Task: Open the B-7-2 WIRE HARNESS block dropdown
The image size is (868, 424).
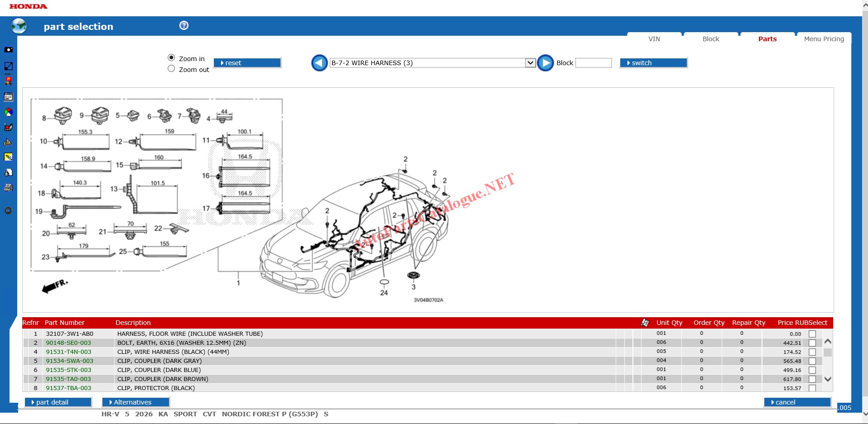Action: click(x=530, y=63)
